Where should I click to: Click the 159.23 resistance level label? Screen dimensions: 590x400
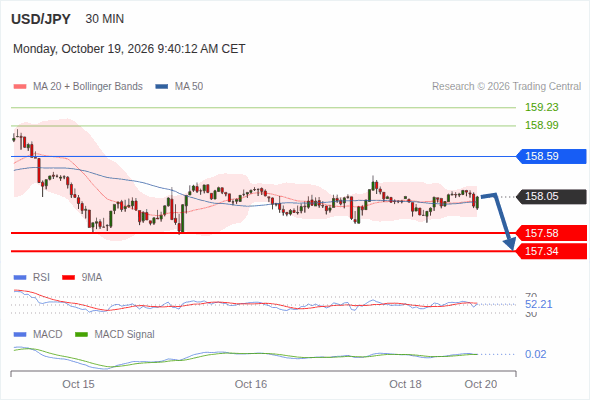click(x=542, y=107)
